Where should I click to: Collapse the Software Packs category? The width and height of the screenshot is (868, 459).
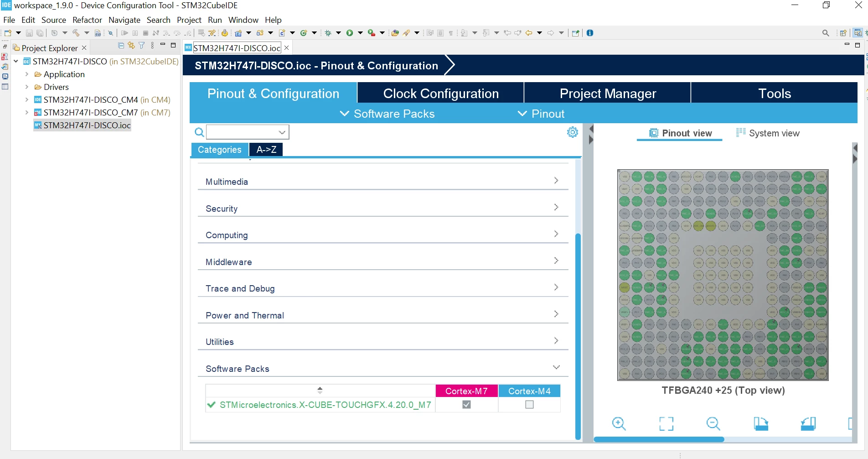(x=383, y=368)
